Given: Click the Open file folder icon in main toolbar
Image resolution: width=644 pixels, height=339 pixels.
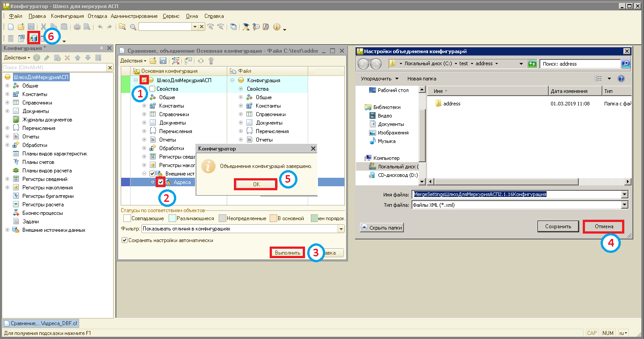Looking at the screenshot, I should click(21, 27).
